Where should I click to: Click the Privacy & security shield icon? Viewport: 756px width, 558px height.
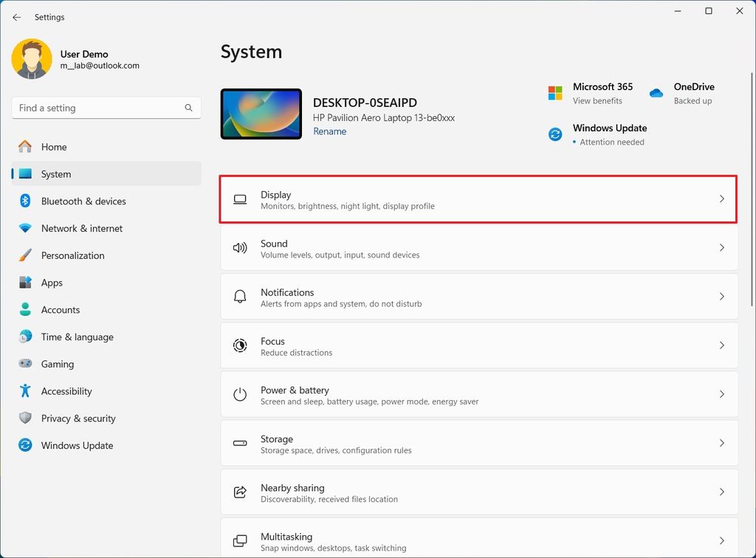[x=25, y=418]
